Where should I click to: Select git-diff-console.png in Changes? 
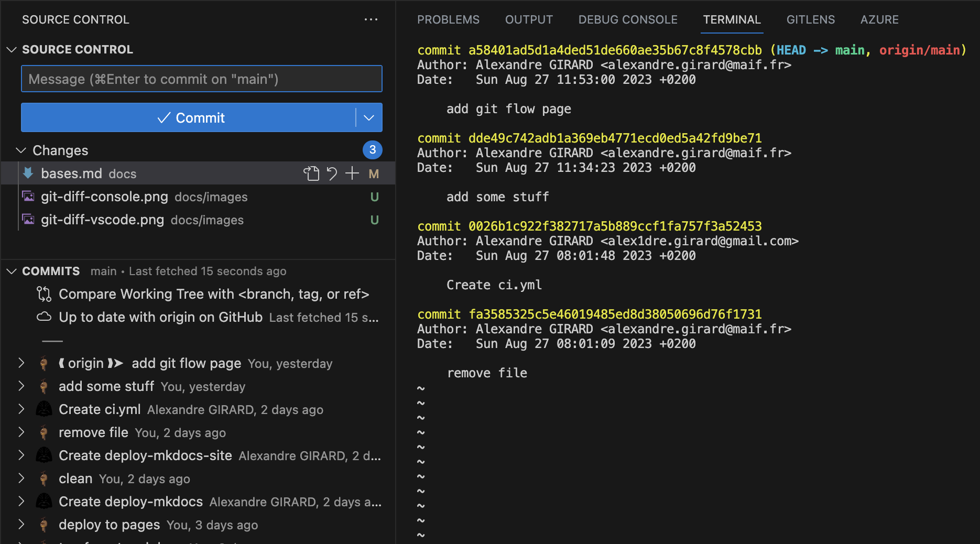pos(198,197)
